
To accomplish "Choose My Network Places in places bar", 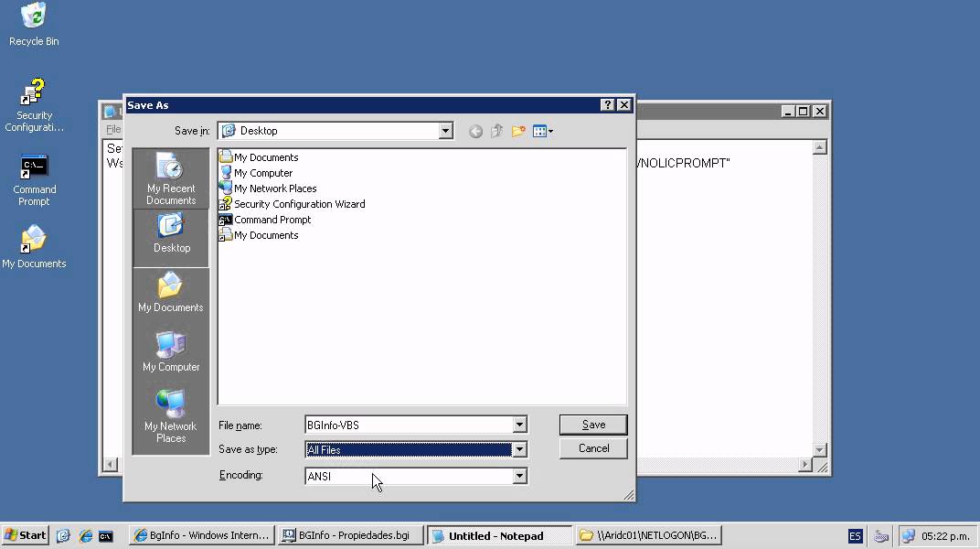I will (x=171, y=415).
